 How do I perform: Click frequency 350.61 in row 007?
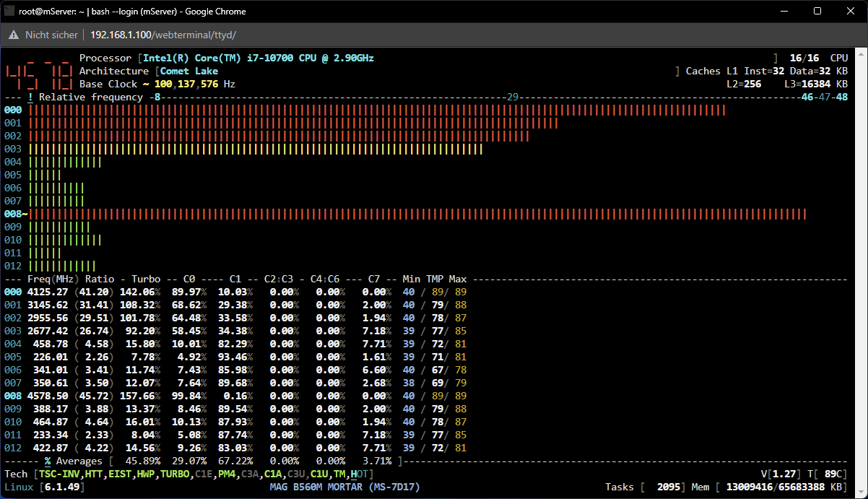[51, 383]
